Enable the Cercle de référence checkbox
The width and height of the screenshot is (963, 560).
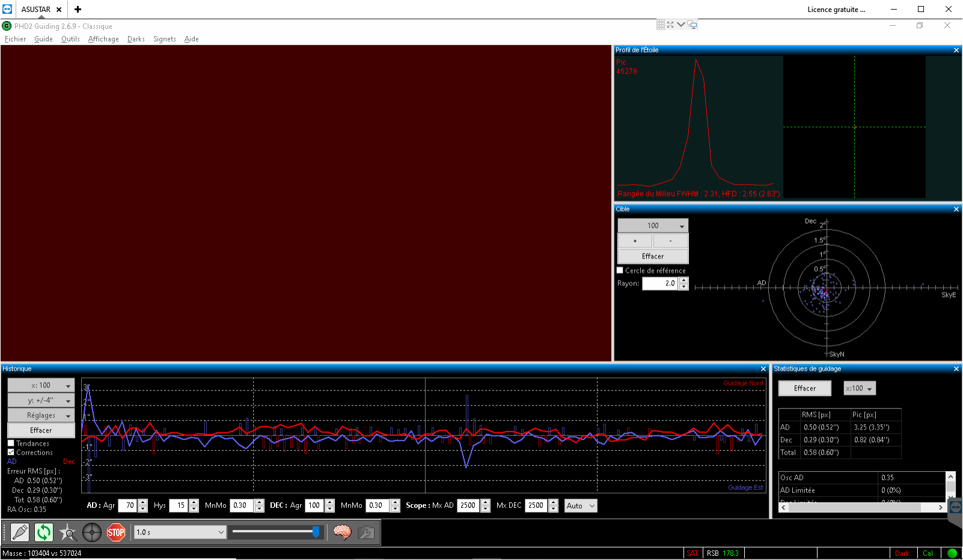tap(620, 270)
